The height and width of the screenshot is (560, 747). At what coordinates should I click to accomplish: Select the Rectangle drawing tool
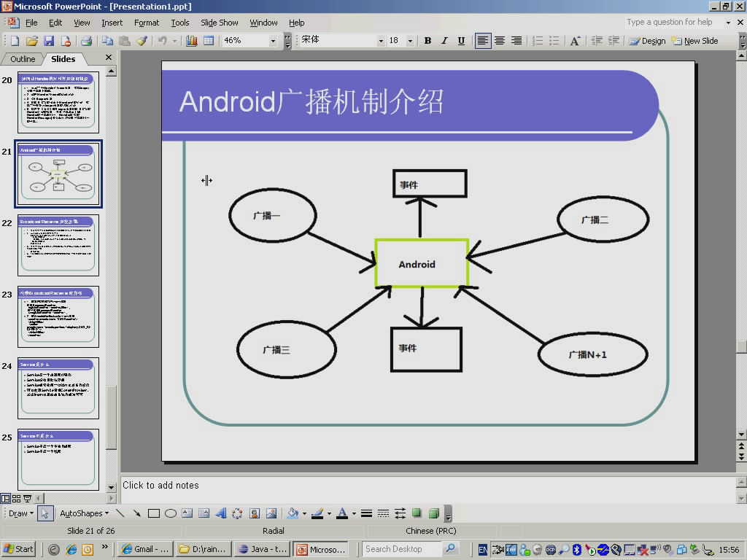click(153, 513)
